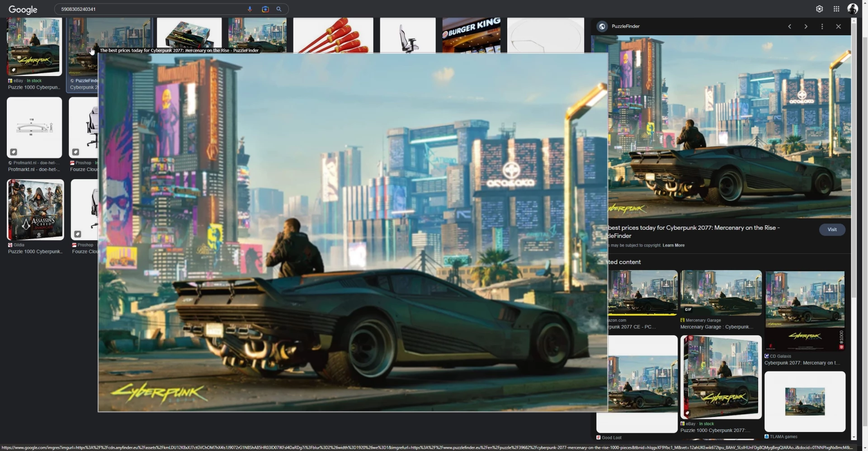Viewport: 868px width, 451px height.
Task: Click the Good Loot source label
Action: click(x=611, y=437)
